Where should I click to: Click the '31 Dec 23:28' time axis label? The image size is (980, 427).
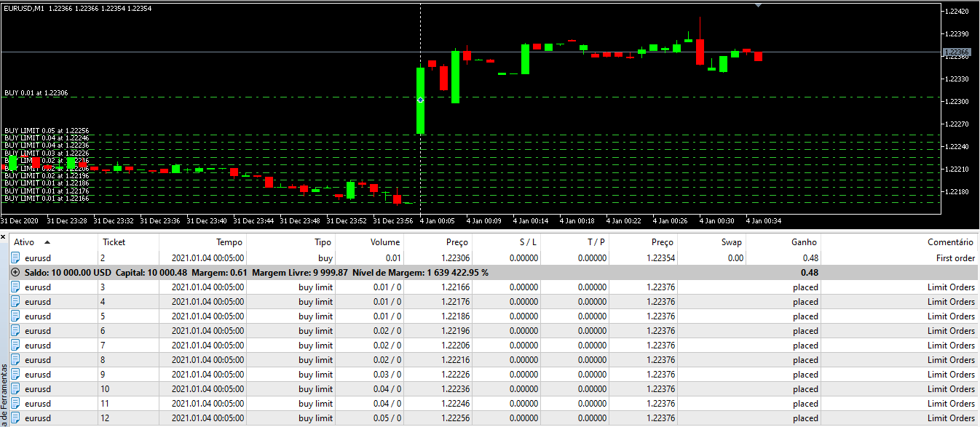[67, 220]
